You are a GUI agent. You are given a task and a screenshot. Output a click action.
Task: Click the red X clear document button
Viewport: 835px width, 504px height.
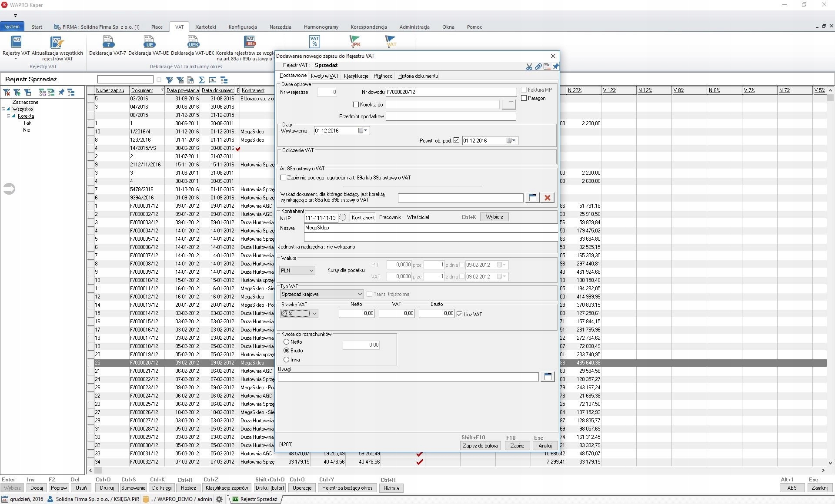[x=547, y=198]
